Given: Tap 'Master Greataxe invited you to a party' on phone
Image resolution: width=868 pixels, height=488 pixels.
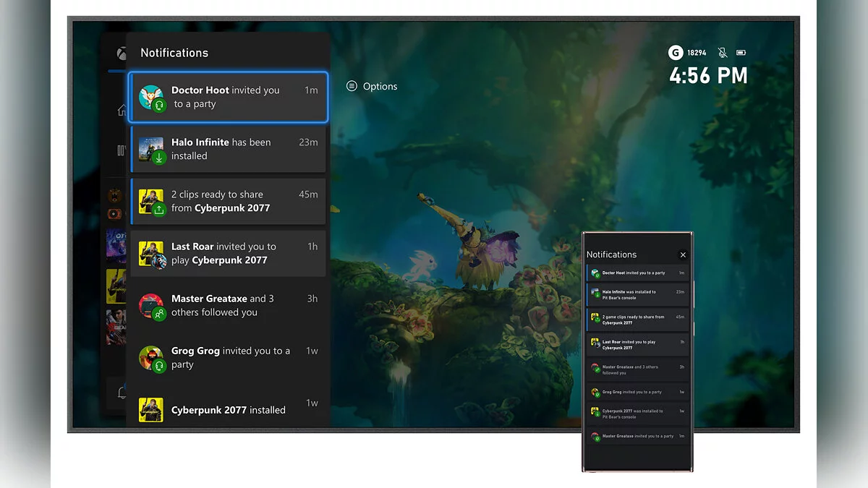Looking at the screenshot, I should pyautogui.click(x=638, y=436).
